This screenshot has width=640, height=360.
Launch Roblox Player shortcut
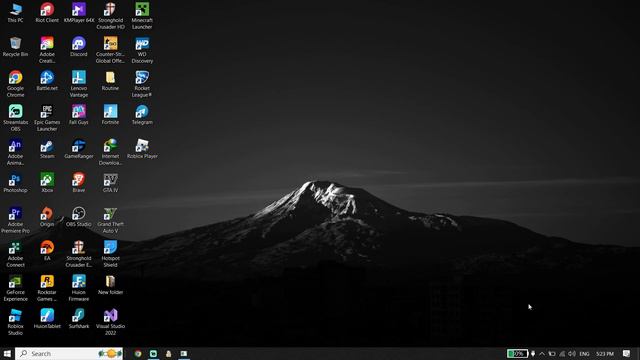pos(142,149)
